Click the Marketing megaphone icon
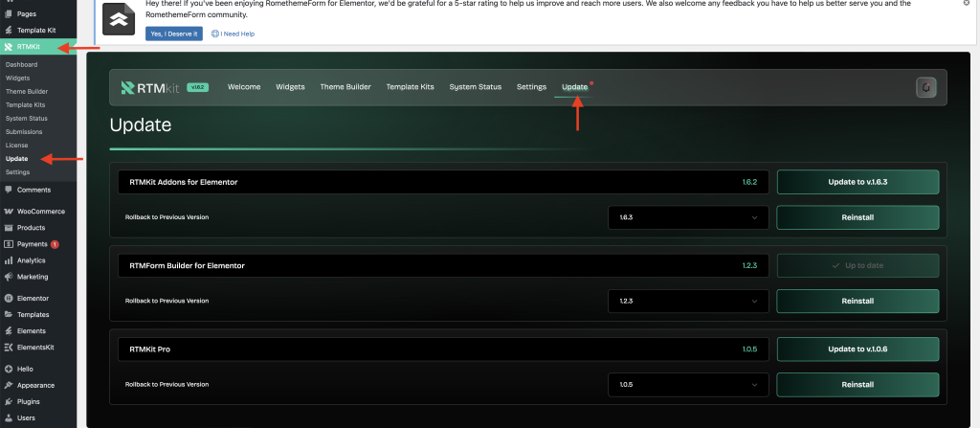The image size is (980, 428). click(8, 277)
